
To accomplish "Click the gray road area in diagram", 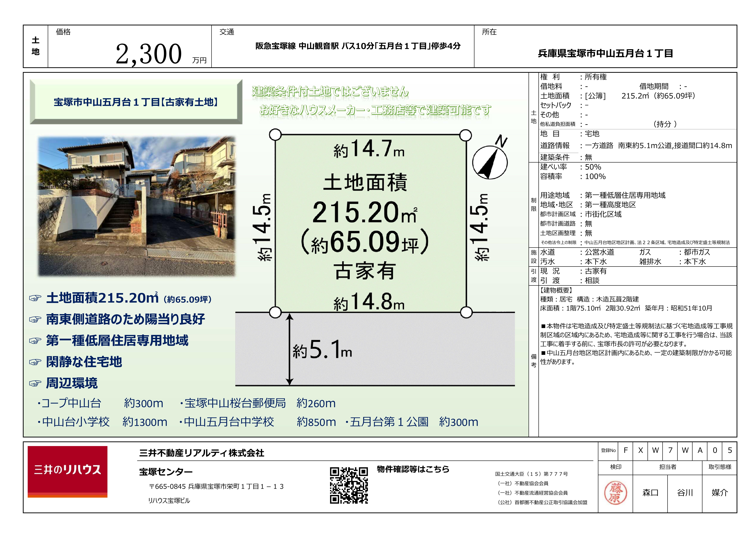I will (x=428, y=349).
